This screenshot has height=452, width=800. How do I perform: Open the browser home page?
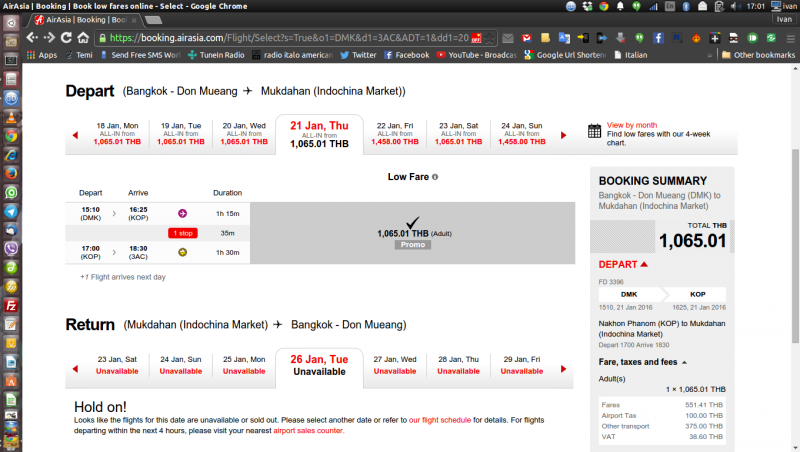coord(83,38)
